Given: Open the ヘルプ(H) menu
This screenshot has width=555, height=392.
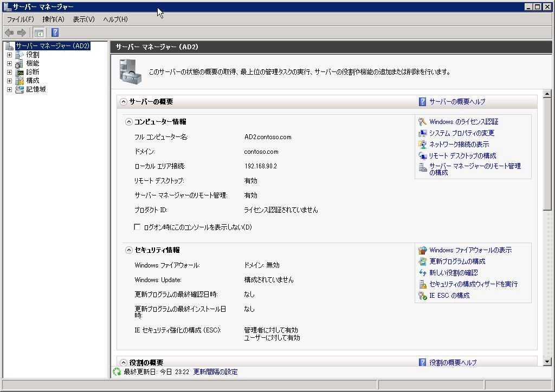Looking at the screenshot, I should coord(115,19).
